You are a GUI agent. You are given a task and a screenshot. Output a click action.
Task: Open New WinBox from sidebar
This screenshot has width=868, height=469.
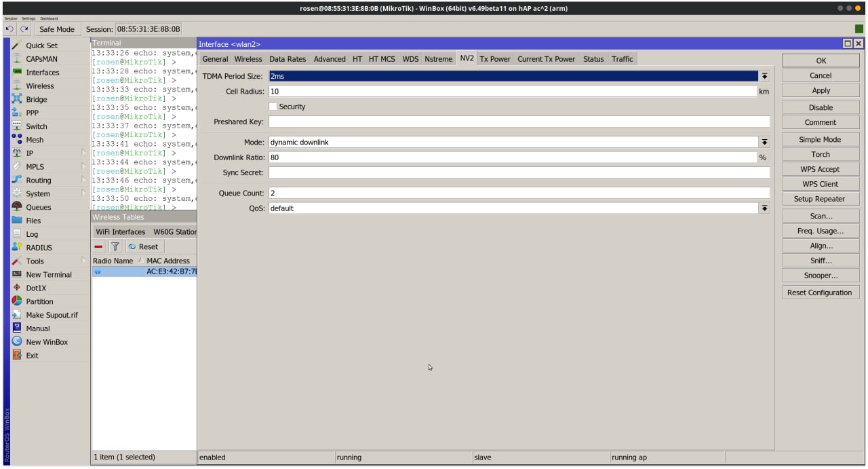(47, 342)
